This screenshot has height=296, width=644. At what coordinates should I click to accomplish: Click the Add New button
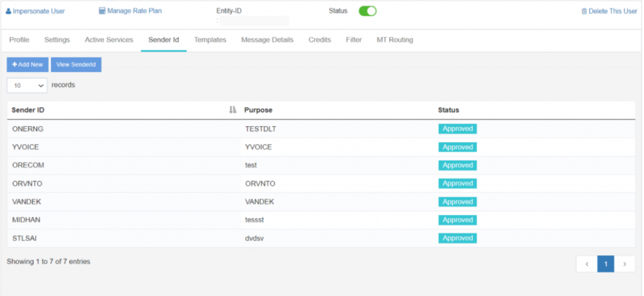(x=27, y=65)
